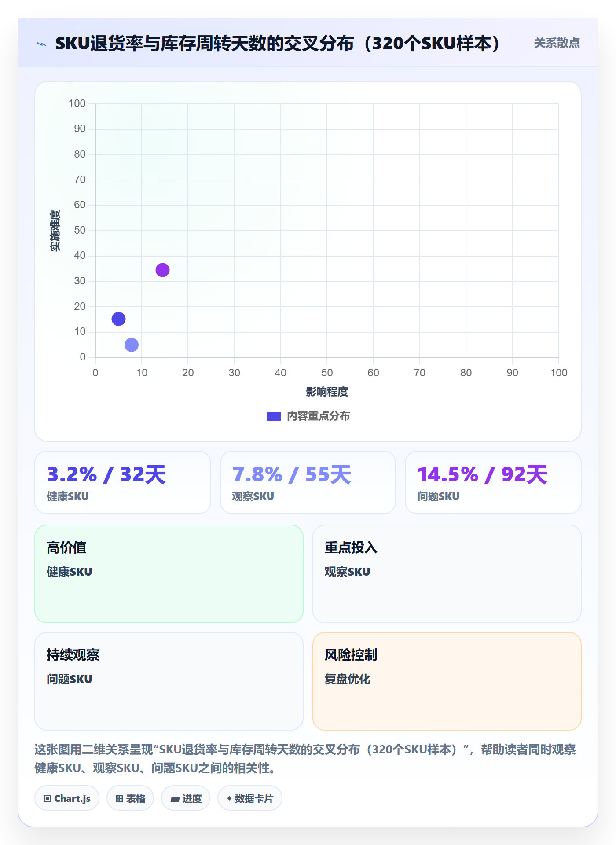Open the 14.5% / 92天 问题SKU card

(493, 482)
